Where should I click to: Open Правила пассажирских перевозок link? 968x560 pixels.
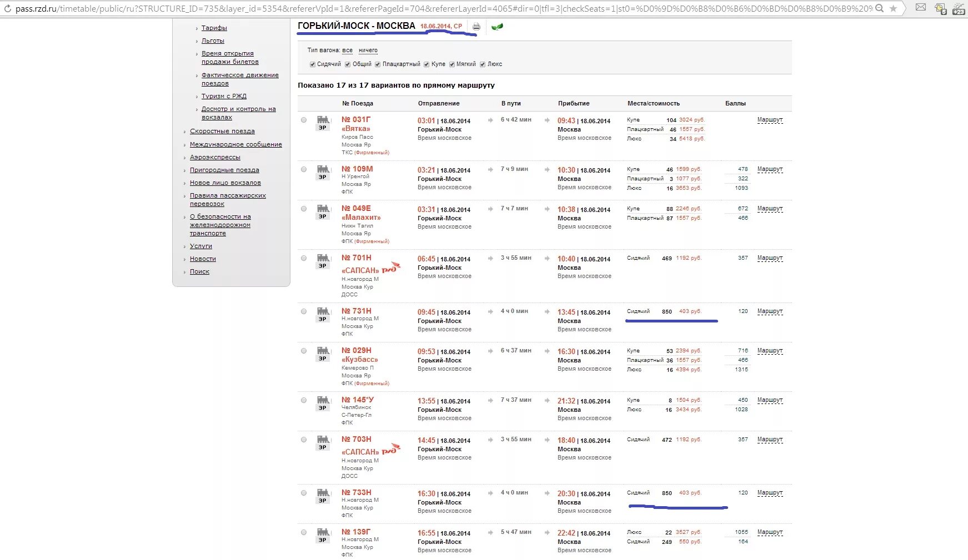[228, 200]
